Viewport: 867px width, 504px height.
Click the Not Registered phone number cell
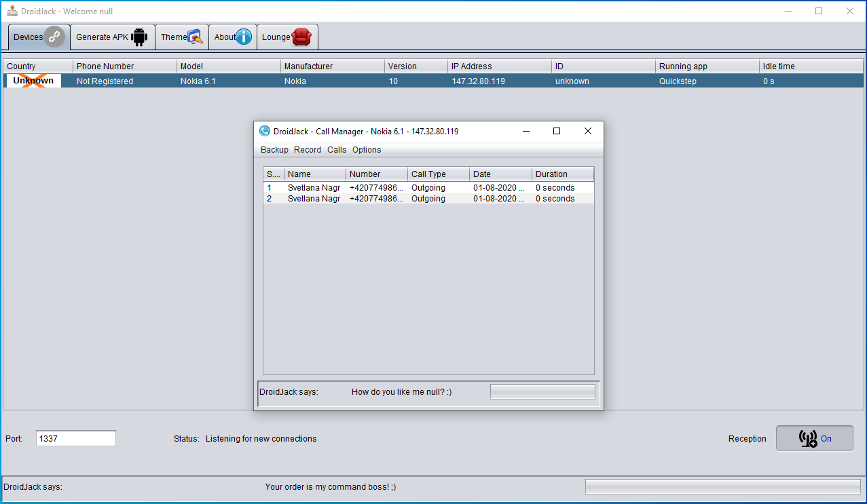[125, 81]
